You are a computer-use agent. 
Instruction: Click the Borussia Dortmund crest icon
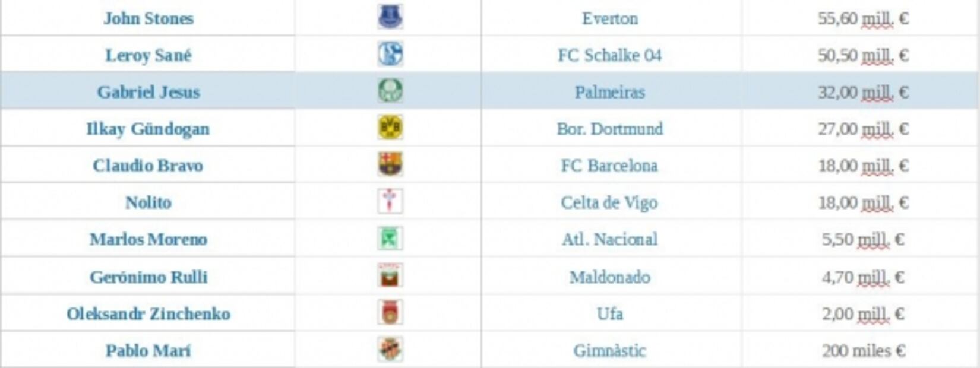point(390,128)
